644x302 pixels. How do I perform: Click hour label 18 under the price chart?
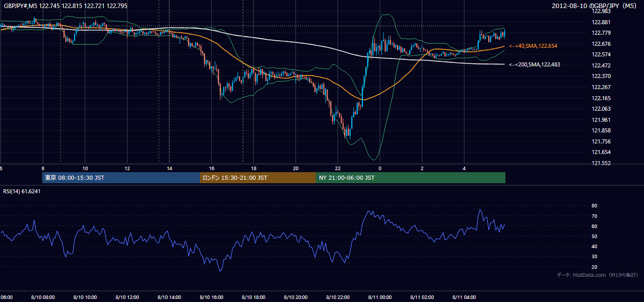(254, 168)
